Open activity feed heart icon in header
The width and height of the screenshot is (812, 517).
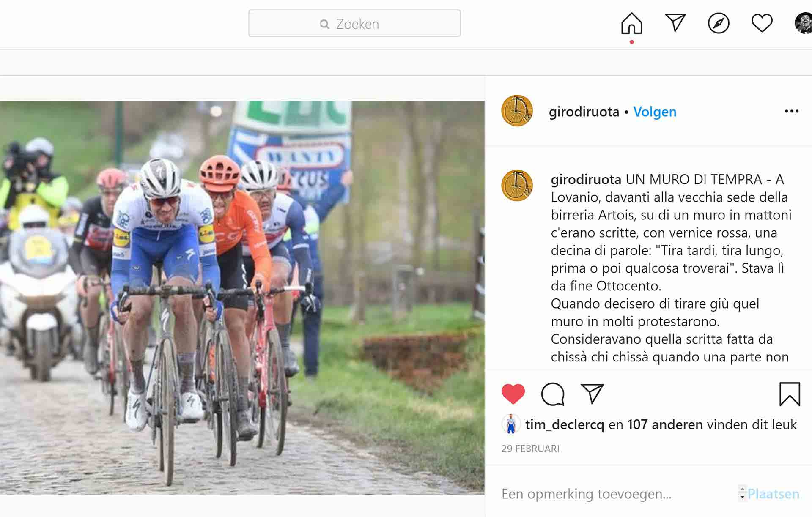tap(762, 23)
